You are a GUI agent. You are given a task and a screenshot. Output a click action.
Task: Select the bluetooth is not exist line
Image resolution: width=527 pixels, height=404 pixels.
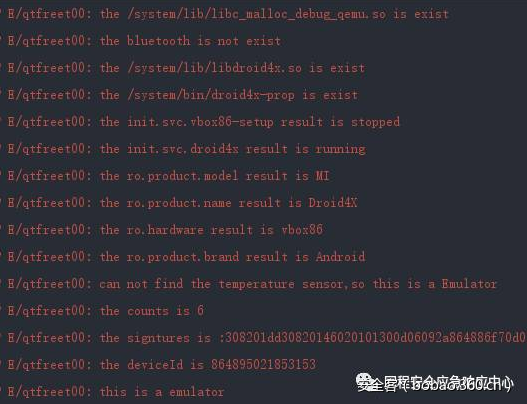[144, 41]
